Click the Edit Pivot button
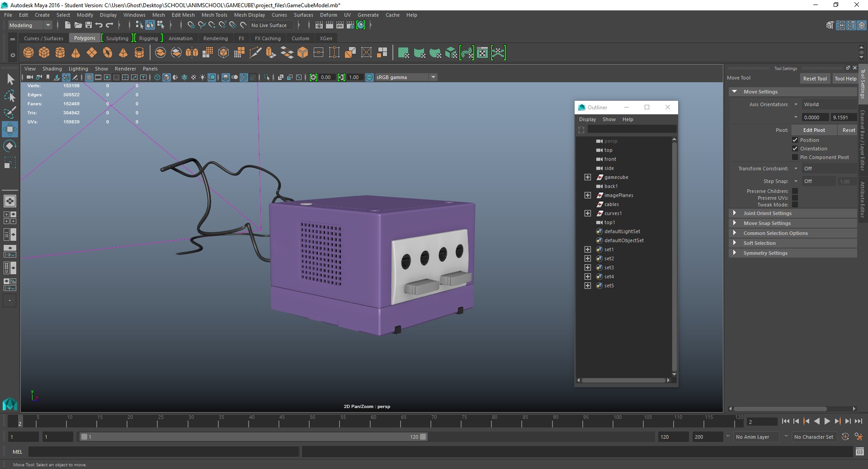868x469 pixels. click(814, 130)
